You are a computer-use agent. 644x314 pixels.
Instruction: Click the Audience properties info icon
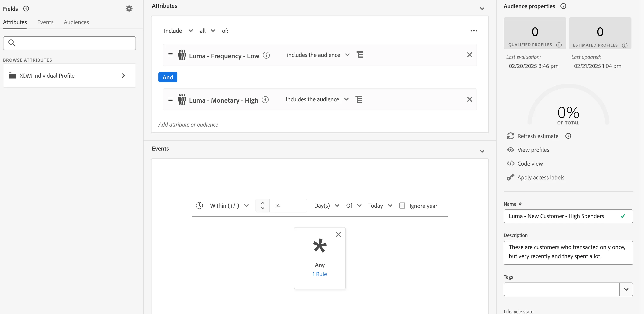(563, 6)
